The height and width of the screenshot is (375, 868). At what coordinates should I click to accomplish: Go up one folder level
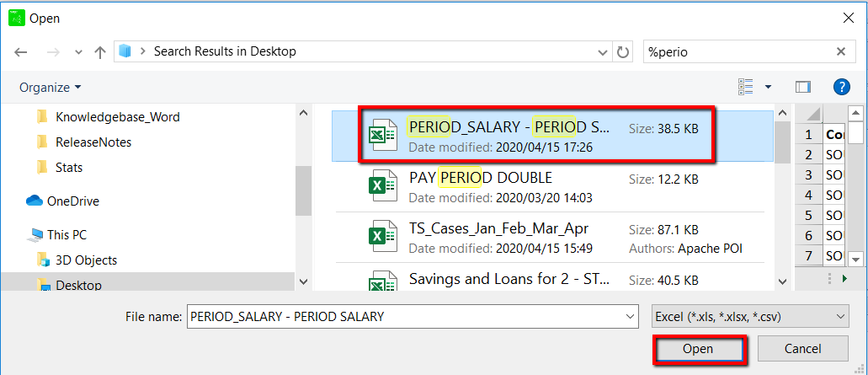click(100, 52)
